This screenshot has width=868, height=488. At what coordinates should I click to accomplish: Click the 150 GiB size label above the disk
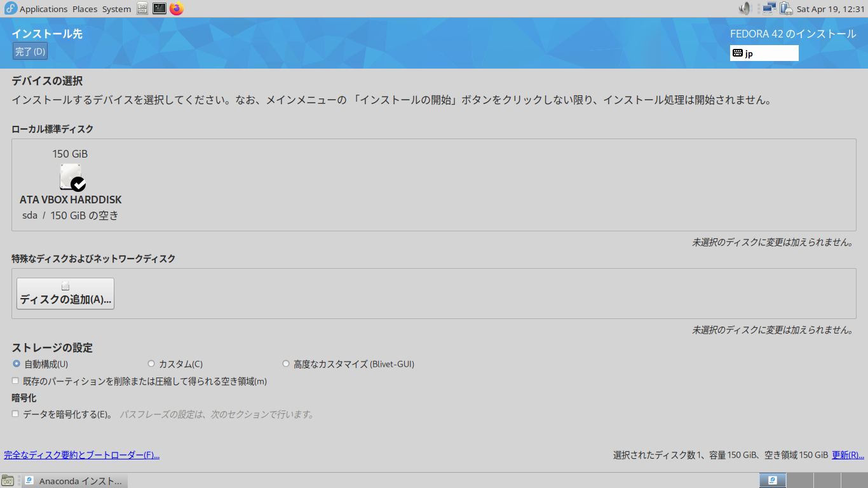(x=71, y=154)
